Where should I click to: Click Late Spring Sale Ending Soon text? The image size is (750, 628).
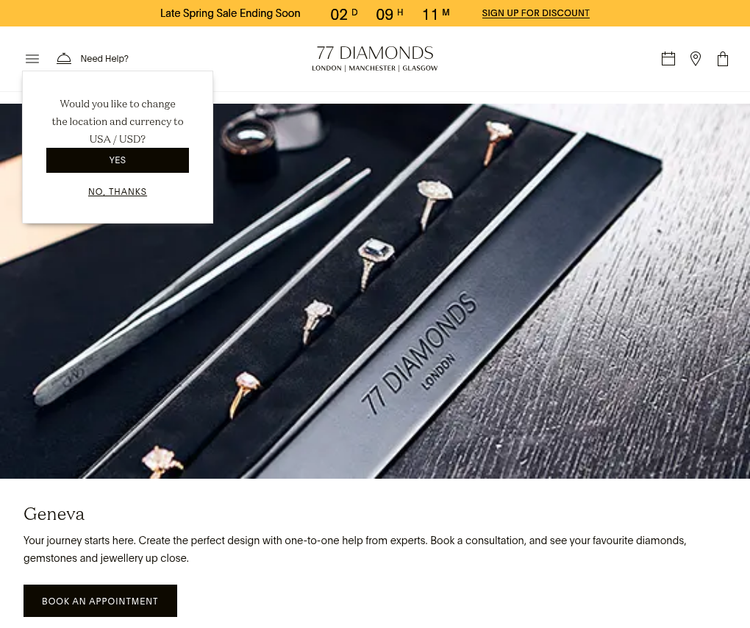tap(230, 13)
